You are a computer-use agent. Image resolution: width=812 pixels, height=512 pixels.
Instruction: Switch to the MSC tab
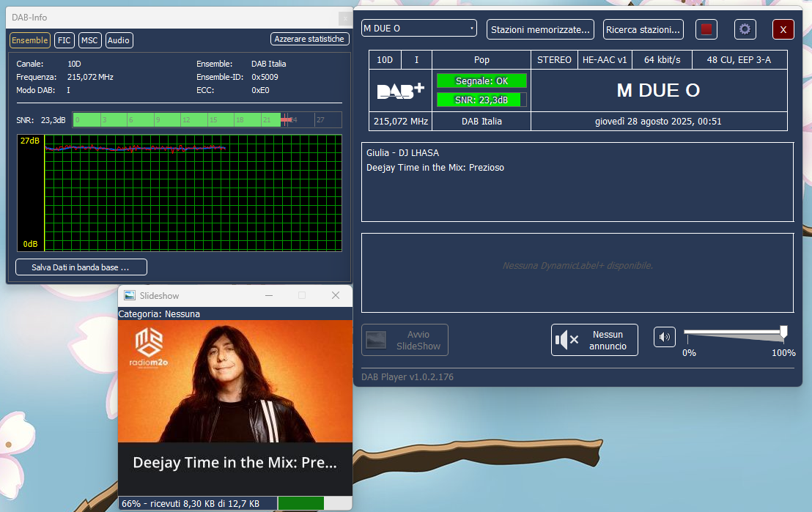[89, 40]
